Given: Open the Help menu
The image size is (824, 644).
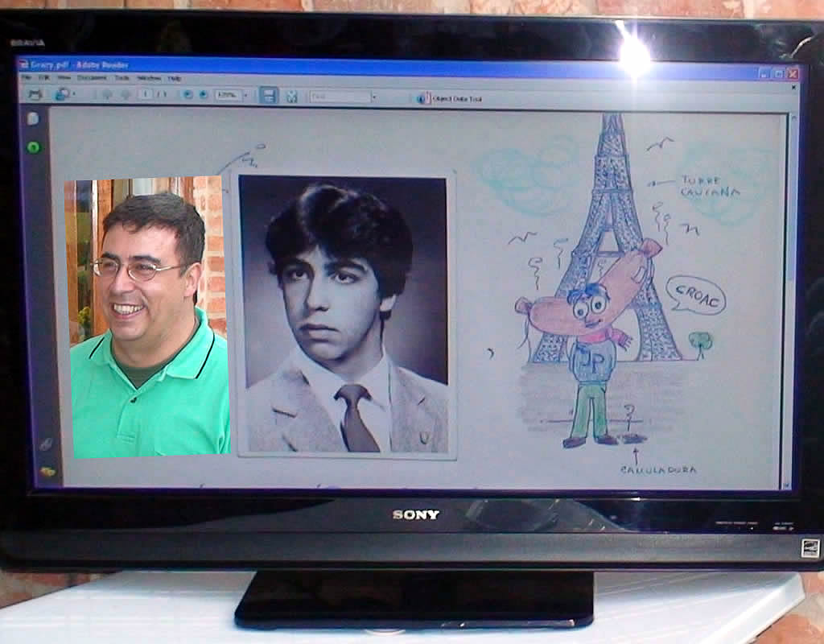Looking at the screenshot, I should click(174, 79).
